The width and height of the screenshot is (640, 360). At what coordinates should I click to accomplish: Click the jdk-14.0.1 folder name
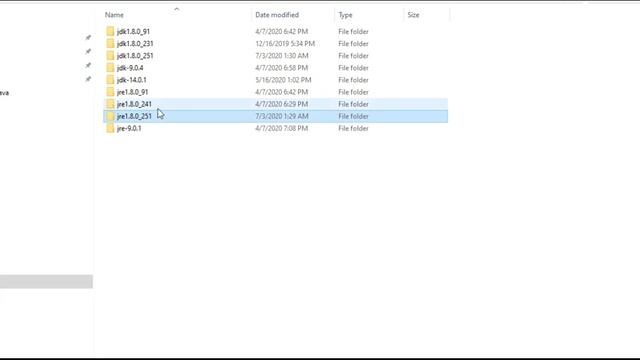click(131, 80)
